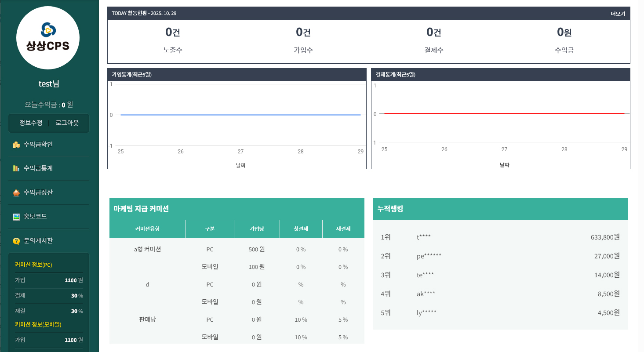Click the bar chart icon beside 수익금통계
Viewport: 644px width, 352px height.
coord(16,168)
